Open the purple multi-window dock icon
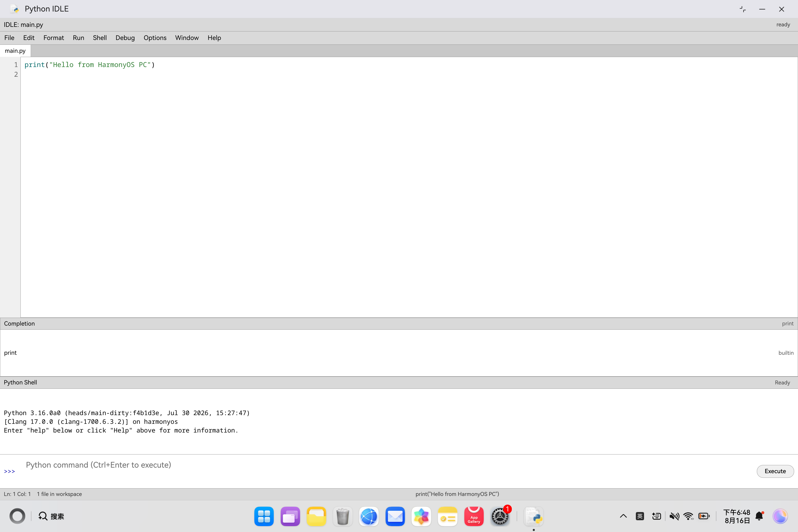The height and width of the screenshot is (532, 798). (290, 516)
